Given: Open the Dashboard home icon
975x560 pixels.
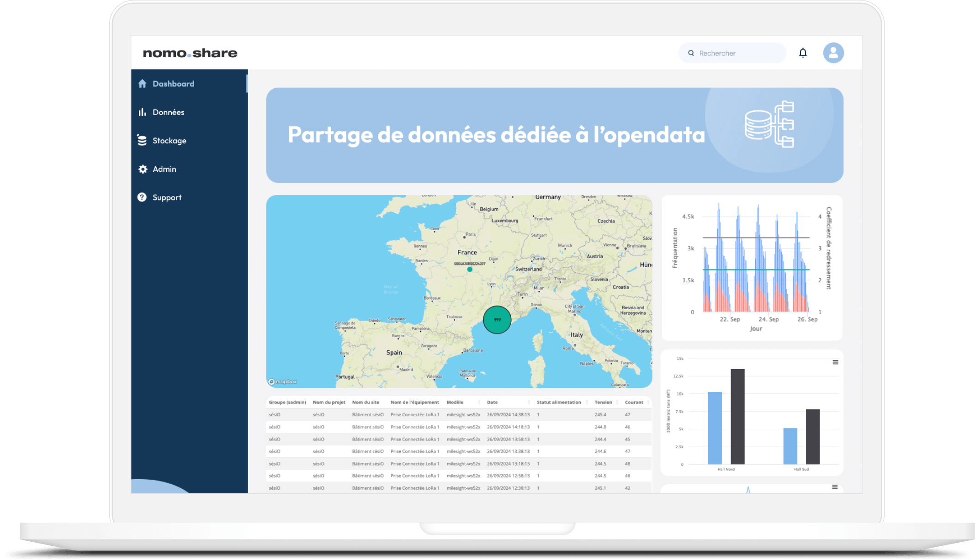Looking at the screenshot, I should (143, 84).
